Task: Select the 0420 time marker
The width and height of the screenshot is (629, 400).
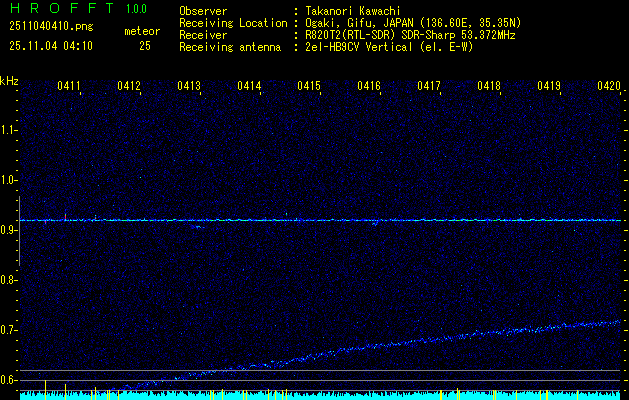Action: [609, 87]
